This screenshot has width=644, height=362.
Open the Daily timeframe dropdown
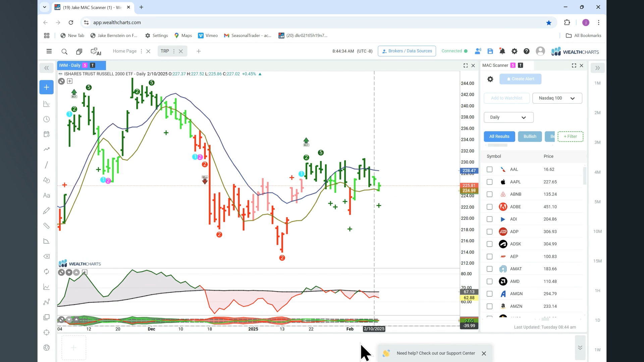[508, 117]
